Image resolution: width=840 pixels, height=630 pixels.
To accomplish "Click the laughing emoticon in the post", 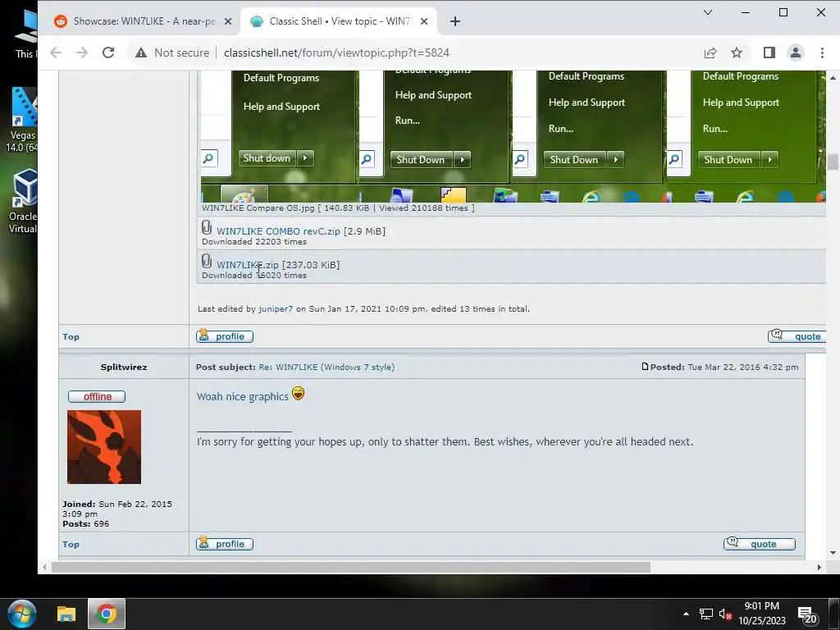I will (298, 394).
